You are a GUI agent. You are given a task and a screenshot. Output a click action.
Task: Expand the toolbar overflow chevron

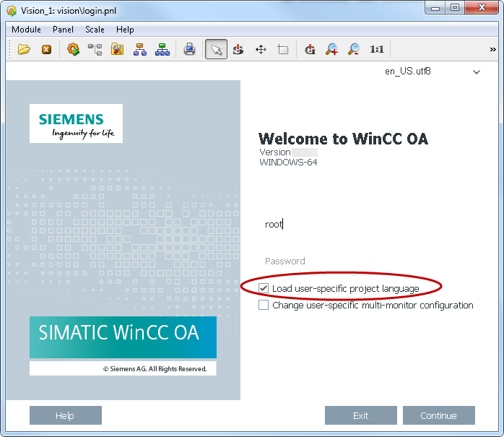click(x=493, y=49)
